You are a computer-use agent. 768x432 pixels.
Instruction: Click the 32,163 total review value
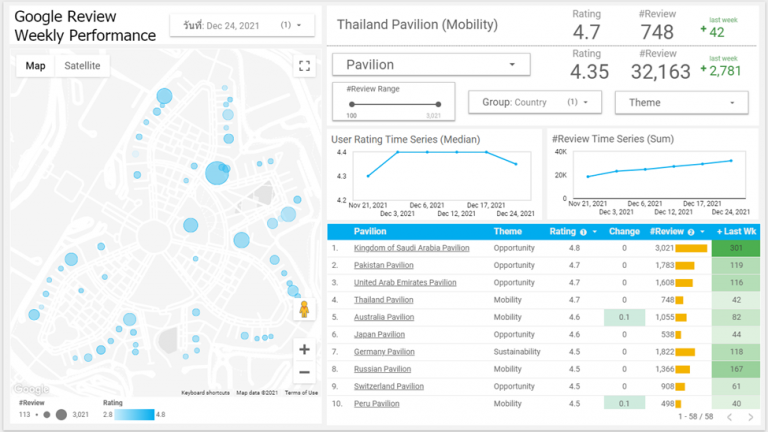(660, 72)
